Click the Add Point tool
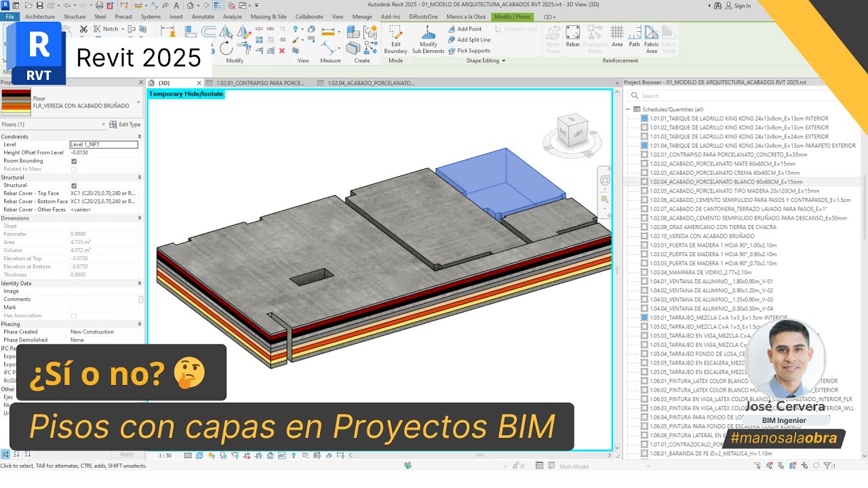 coord(465,29)
